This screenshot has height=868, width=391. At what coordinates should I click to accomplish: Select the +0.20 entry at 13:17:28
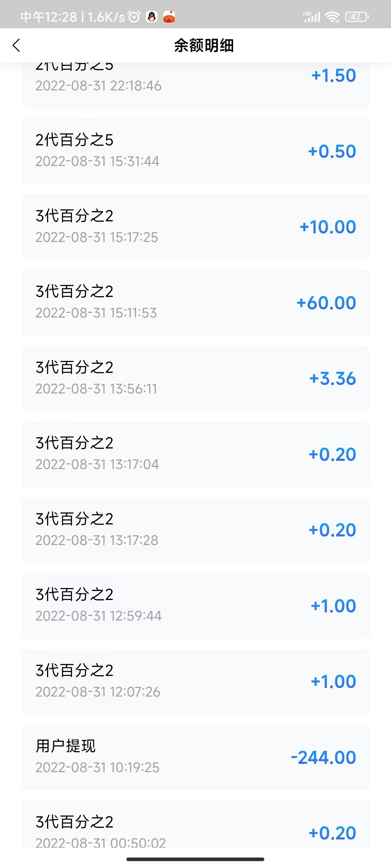click(195, 530)
